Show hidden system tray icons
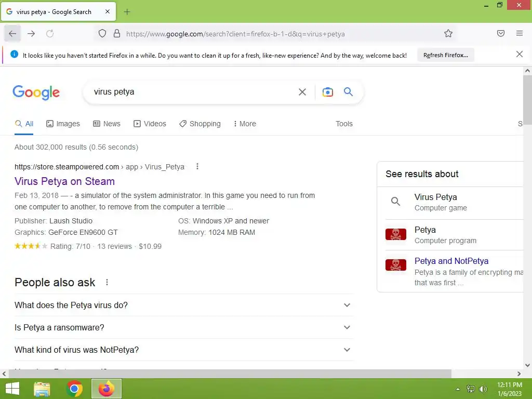The image size is (532, 399). (x=458, y=389)
